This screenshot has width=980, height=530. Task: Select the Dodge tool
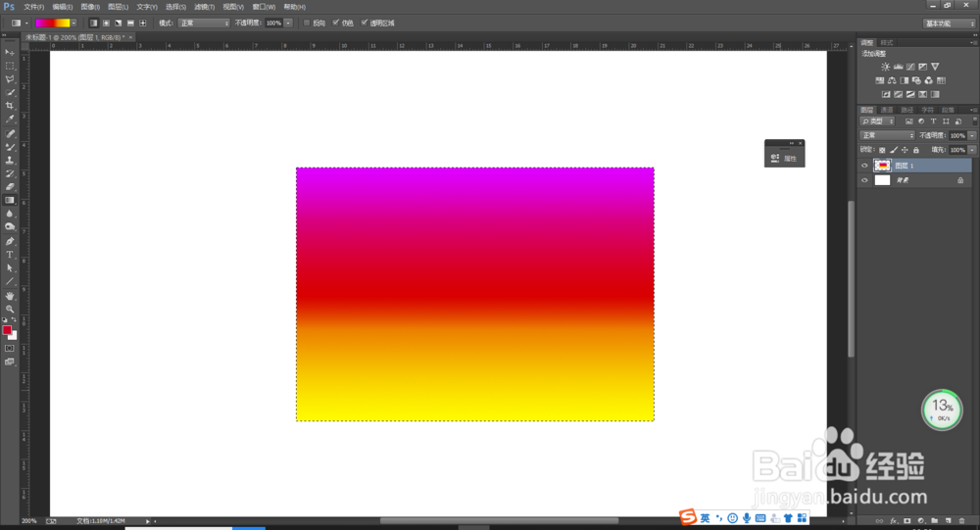click(10, 227)
